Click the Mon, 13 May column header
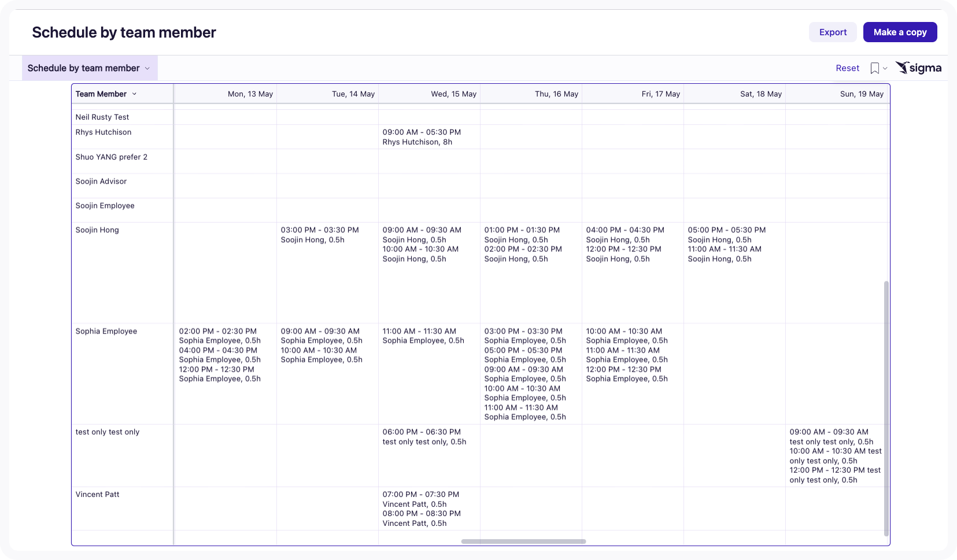This screenshot has height=560, width=957. pyautogui.click(x=250, y=93)
